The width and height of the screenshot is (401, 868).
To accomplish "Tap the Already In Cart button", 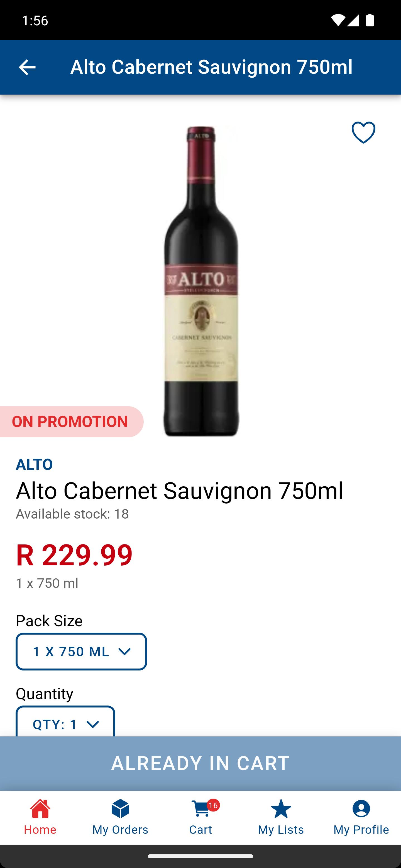I will coord(200,763).
